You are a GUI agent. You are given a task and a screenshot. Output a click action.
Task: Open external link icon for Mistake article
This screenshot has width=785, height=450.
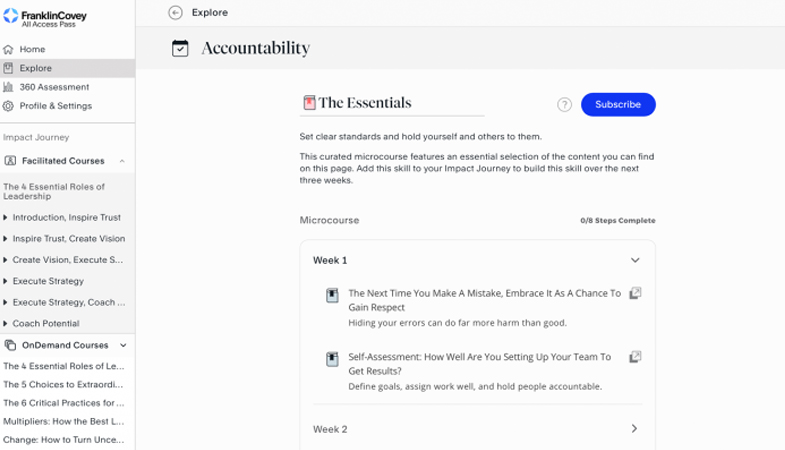point(635,293)
